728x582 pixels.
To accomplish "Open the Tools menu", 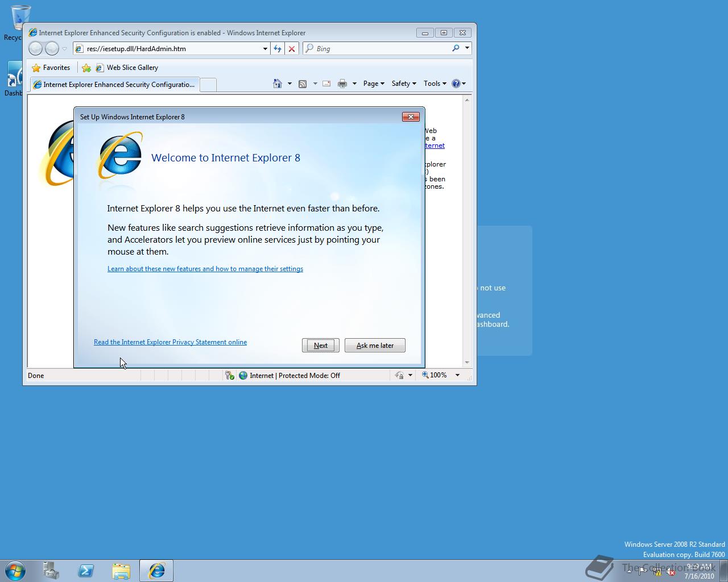I will (x=435, y=84).
